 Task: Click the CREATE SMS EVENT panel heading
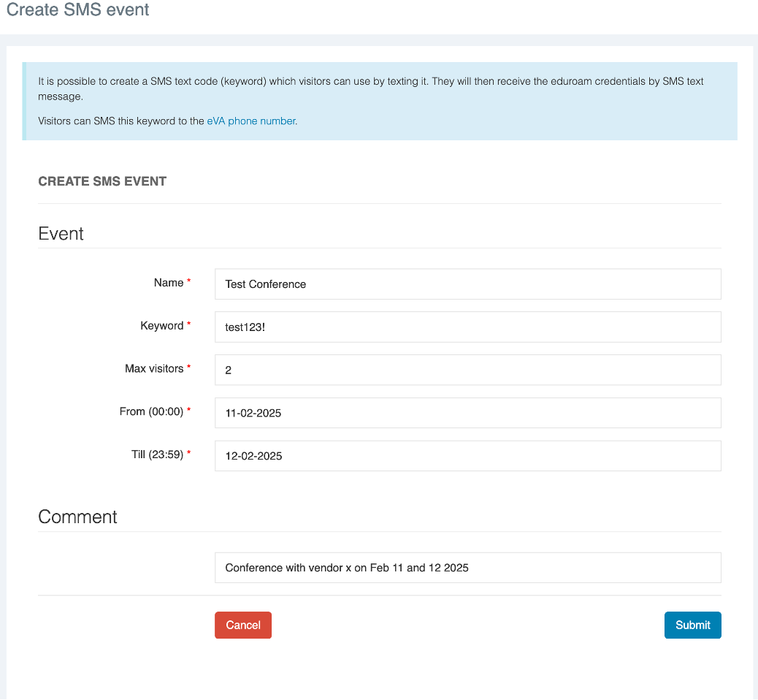pos(102,181)
